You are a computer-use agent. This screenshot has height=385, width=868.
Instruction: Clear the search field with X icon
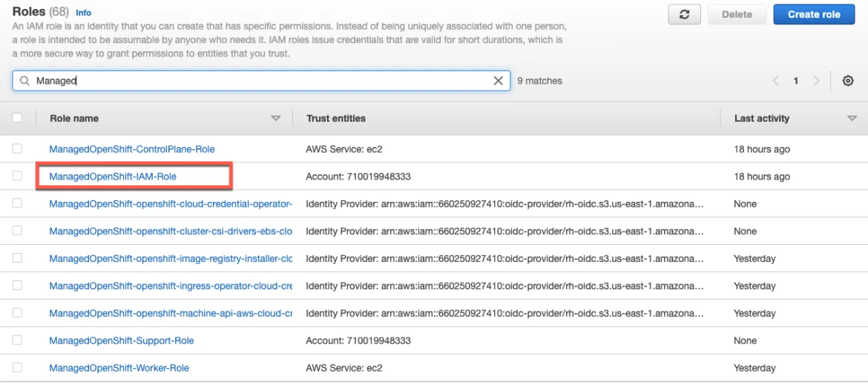499,81
